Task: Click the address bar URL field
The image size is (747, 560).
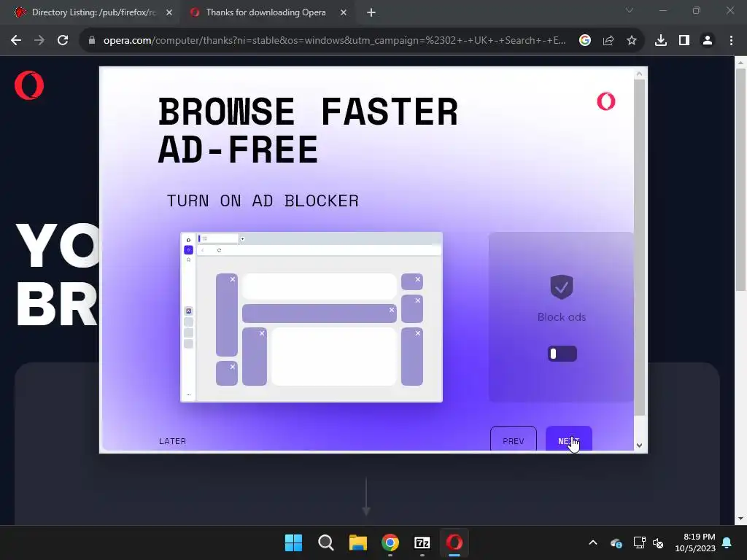Action: [333, 41]
